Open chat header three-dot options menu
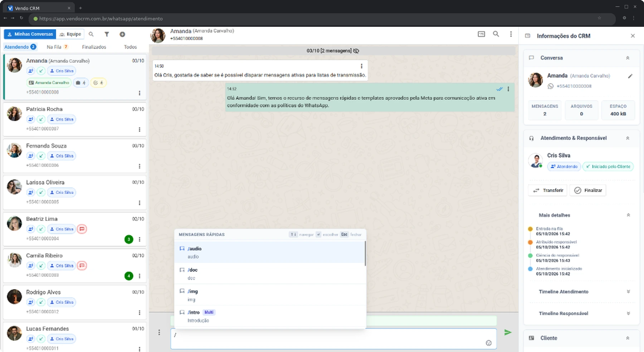 coord(511,34)
